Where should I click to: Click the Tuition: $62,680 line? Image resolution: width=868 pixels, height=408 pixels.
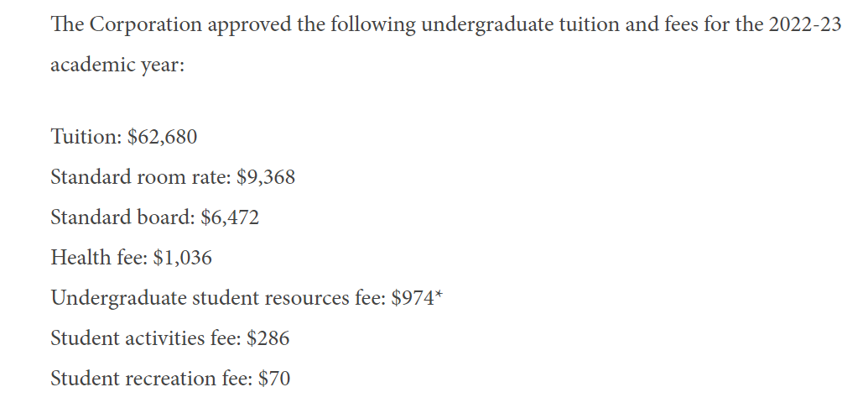point(124,136)
